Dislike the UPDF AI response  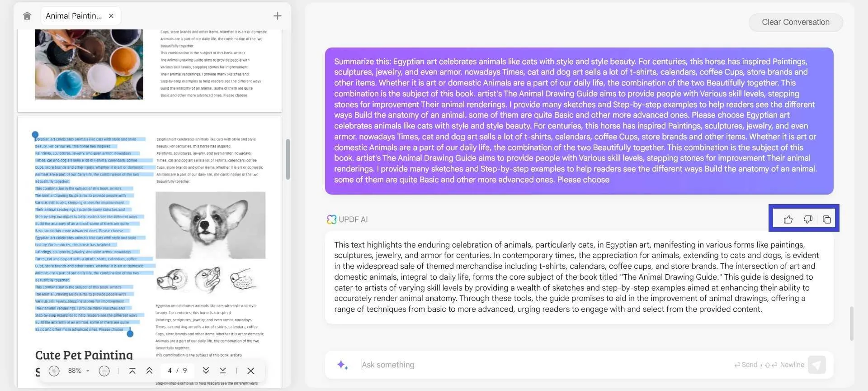click(x=808, y=219)
